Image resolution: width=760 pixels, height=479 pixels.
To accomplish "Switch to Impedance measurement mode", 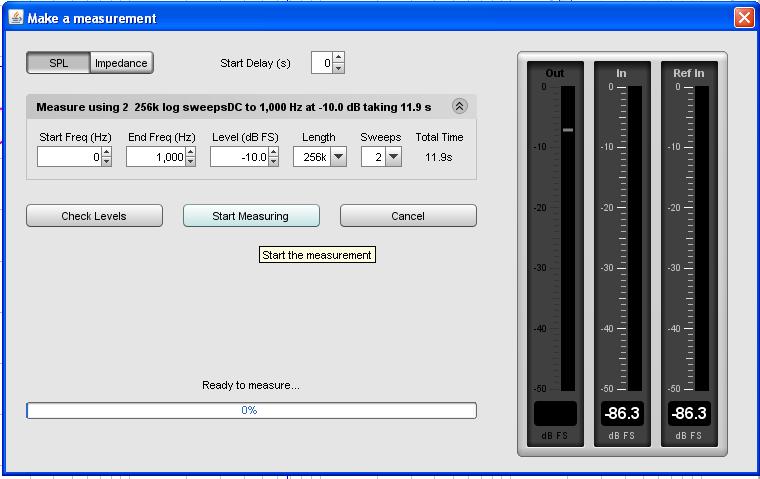I will click(122, 63).
